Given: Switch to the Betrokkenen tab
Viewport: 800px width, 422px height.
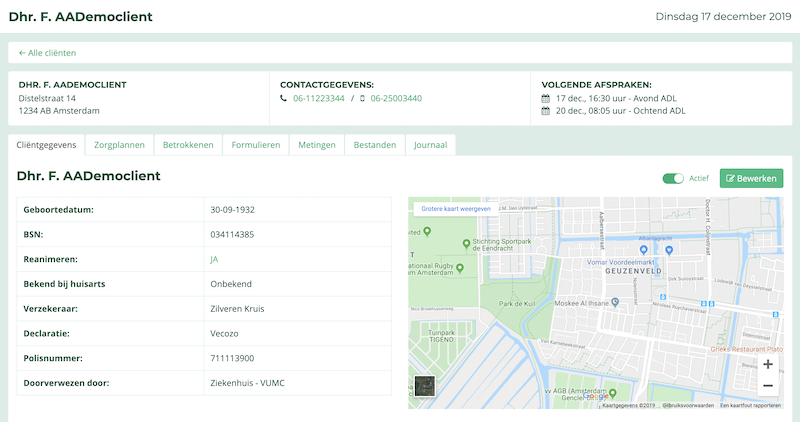Looking at the screenshot, I should 188,145.
